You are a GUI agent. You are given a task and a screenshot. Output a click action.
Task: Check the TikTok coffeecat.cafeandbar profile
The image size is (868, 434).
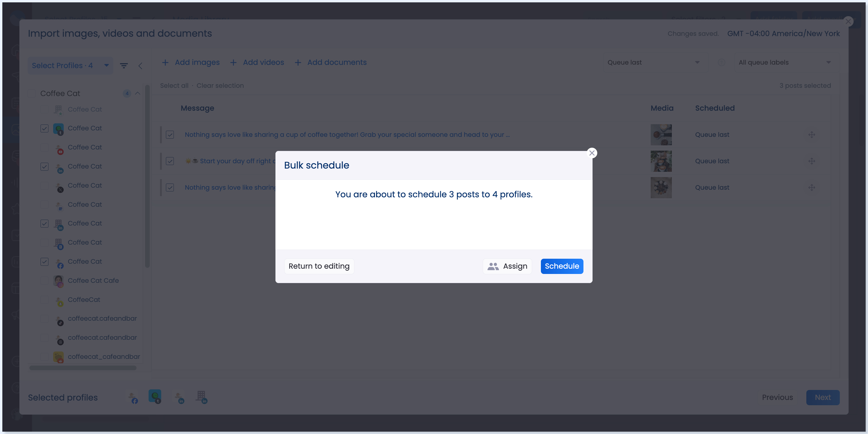coord(44,319)
